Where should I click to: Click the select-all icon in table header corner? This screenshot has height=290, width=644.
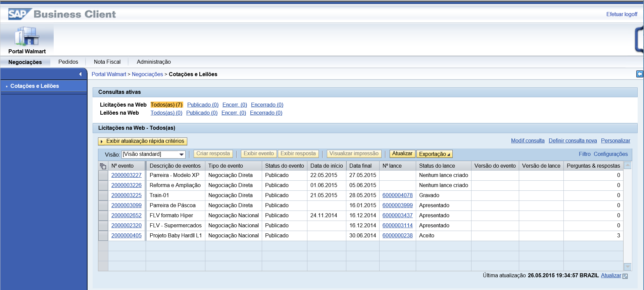pos(103,166)
